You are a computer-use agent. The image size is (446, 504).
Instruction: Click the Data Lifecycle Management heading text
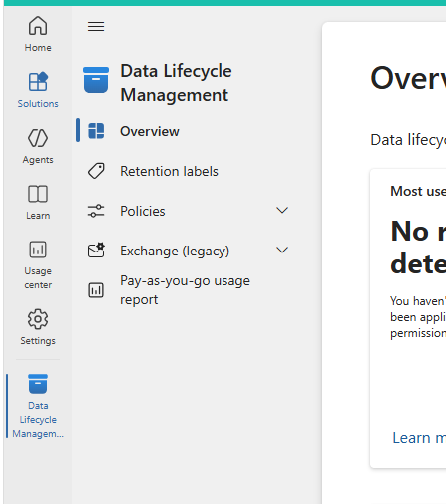pos(176,83)
